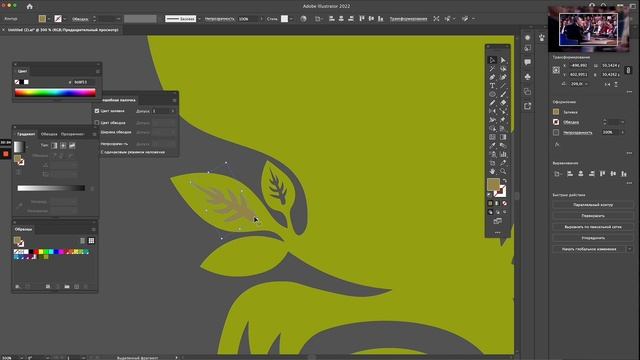Open the stroke color dropdown in control bar
This screenshot has width=640, height=360.
tap(65, 19)
